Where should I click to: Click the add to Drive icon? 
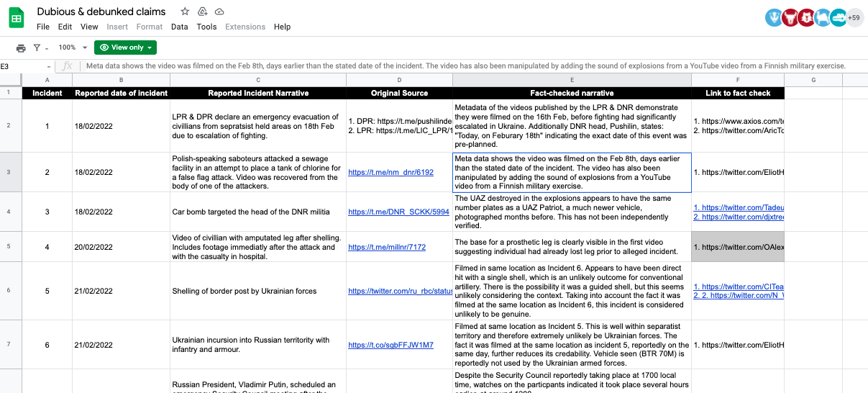point(202,12)
